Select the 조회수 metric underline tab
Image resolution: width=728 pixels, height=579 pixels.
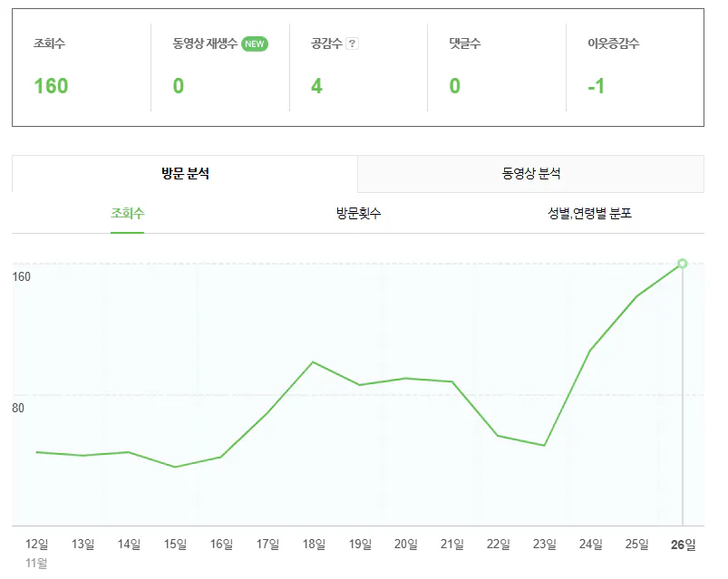coord(126,211)
